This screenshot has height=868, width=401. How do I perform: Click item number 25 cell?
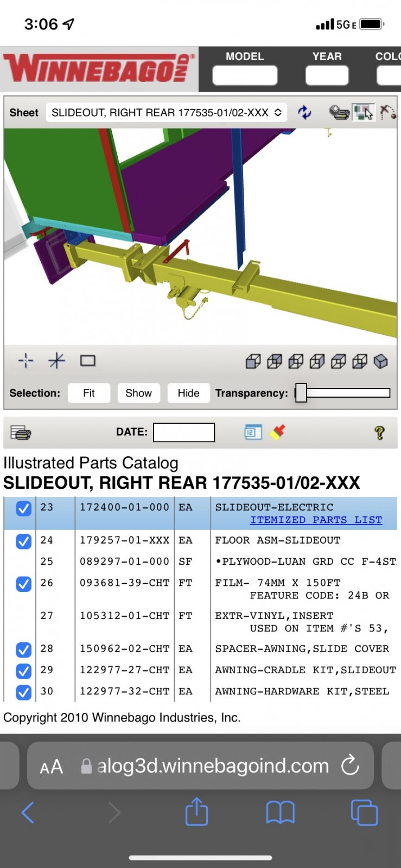[x=47, y=561]
